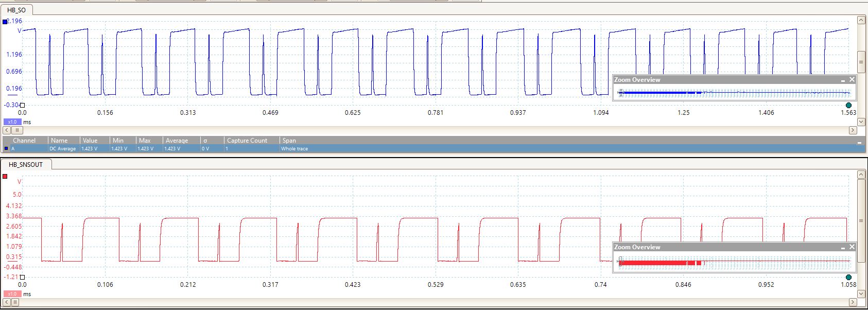Switch to the HB_SNSOUT view tab

click(26, 164)
